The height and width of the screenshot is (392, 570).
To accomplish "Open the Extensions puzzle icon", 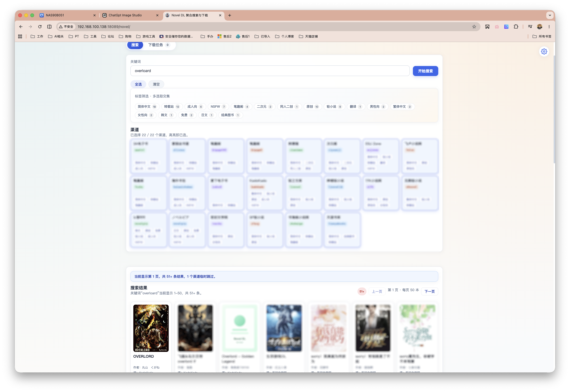I will click(x=516, y=27).
